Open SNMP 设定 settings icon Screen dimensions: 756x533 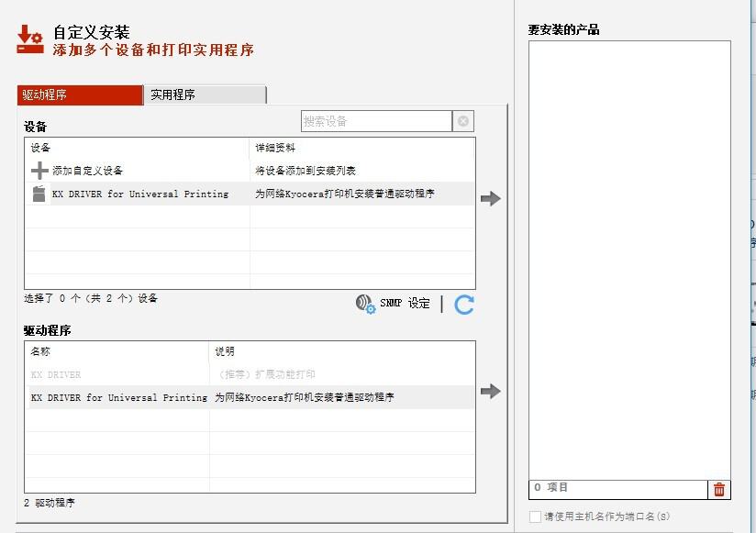click(365, 304)
